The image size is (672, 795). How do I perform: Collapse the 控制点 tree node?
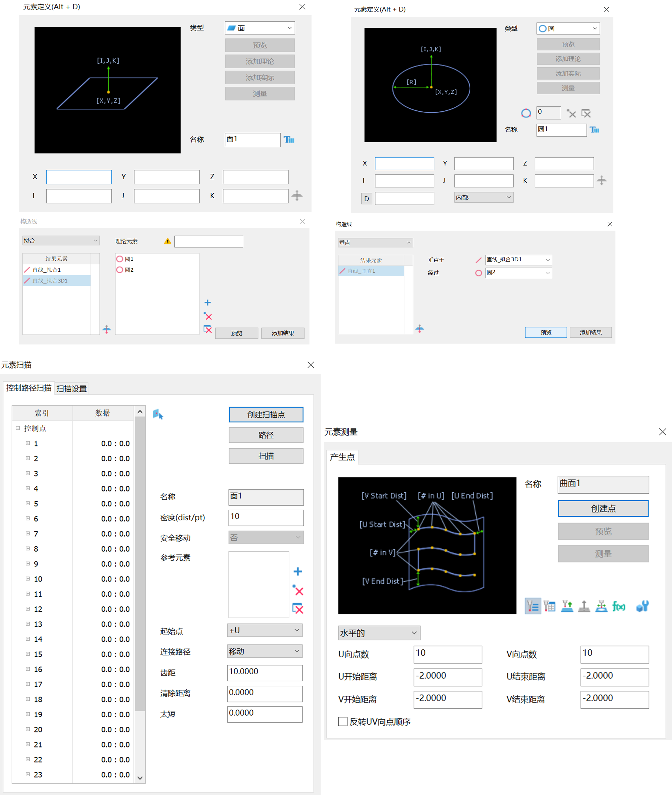pyautogui.click(x=18, y=428)
